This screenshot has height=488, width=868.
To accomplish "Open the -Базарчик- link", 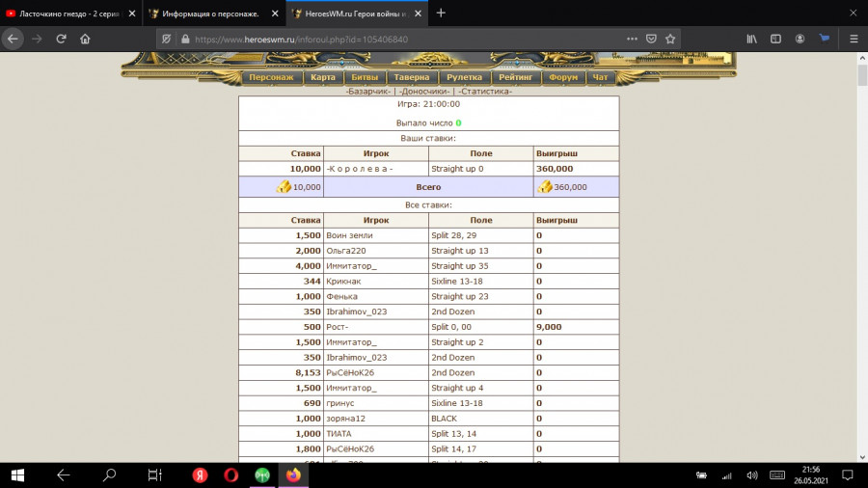I will [368, 91].
